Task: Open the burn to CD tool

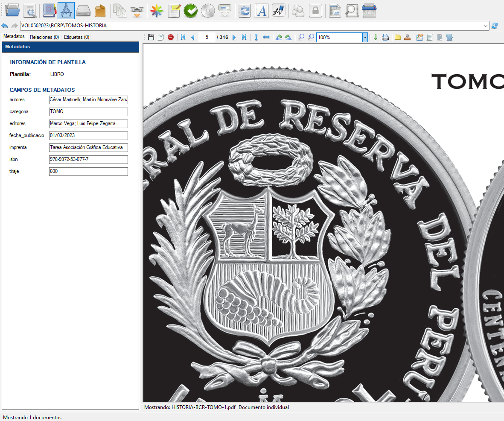Action: [208, 10]
